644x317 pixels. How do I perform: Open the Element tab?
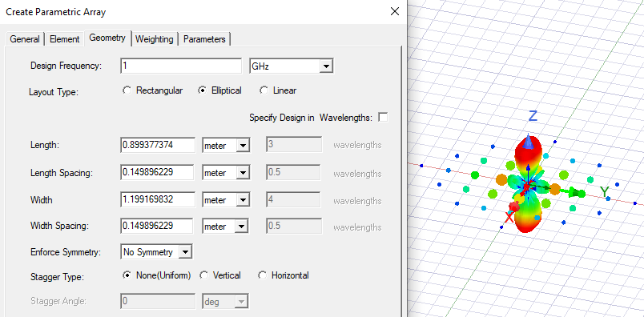[65, 39]
